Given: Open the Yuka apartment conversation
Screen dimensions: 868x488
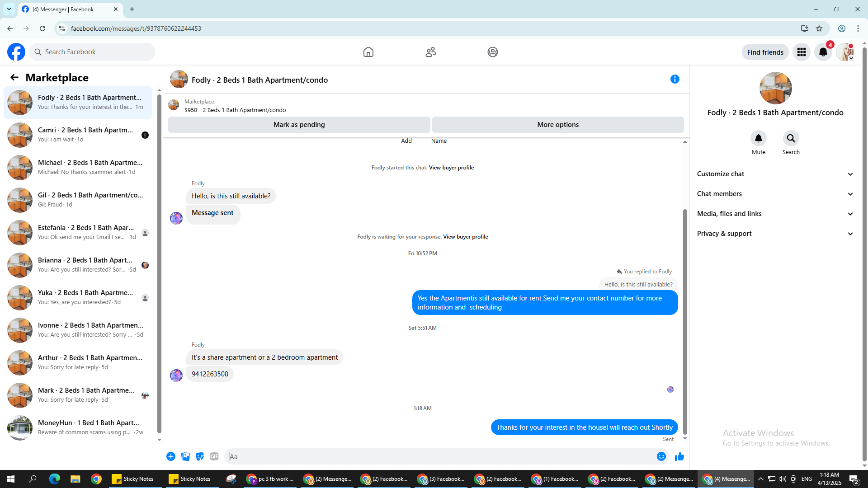Looking at the screenshot, I should coord(78,297).
